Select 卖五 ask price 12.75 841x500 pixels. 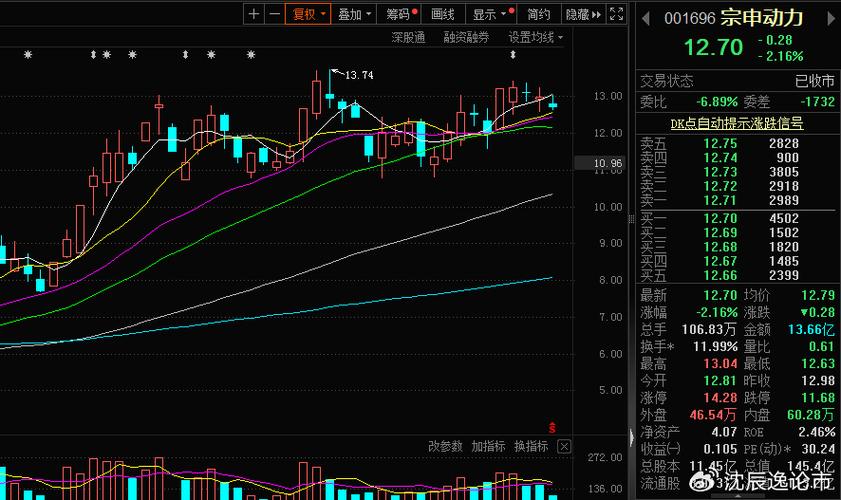point(720,144)
